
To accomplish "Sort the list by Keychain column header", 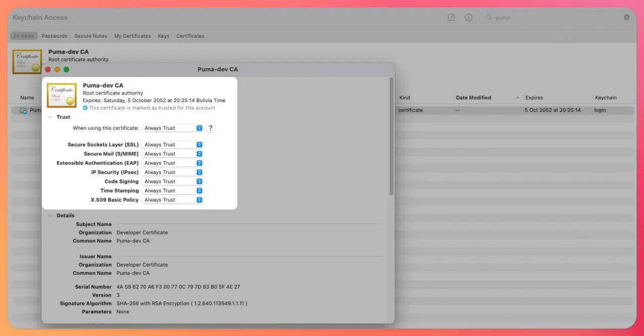I will (x=605, y=98).
